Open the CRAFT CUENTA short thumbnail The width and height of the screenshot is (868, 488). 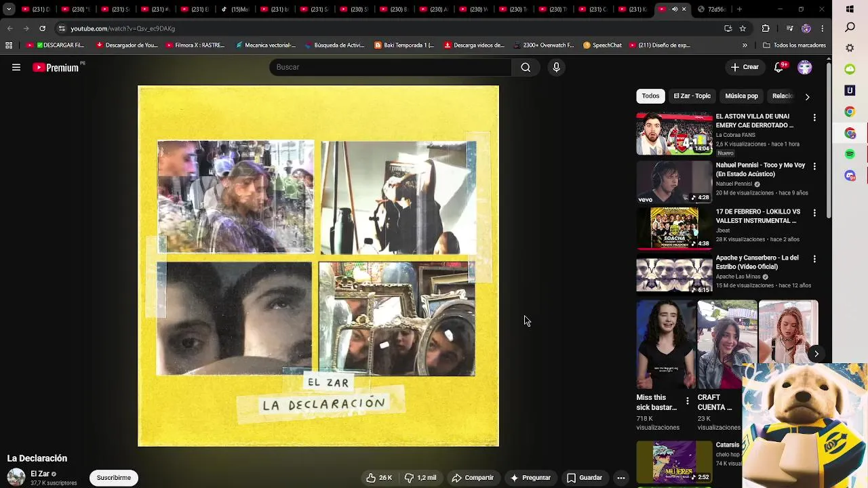coord(727,344)
